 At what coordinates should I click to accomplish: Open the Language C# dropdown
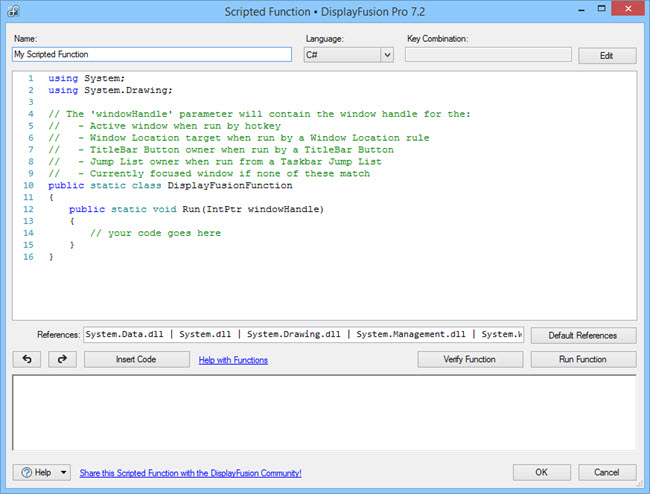click(349, 55)
